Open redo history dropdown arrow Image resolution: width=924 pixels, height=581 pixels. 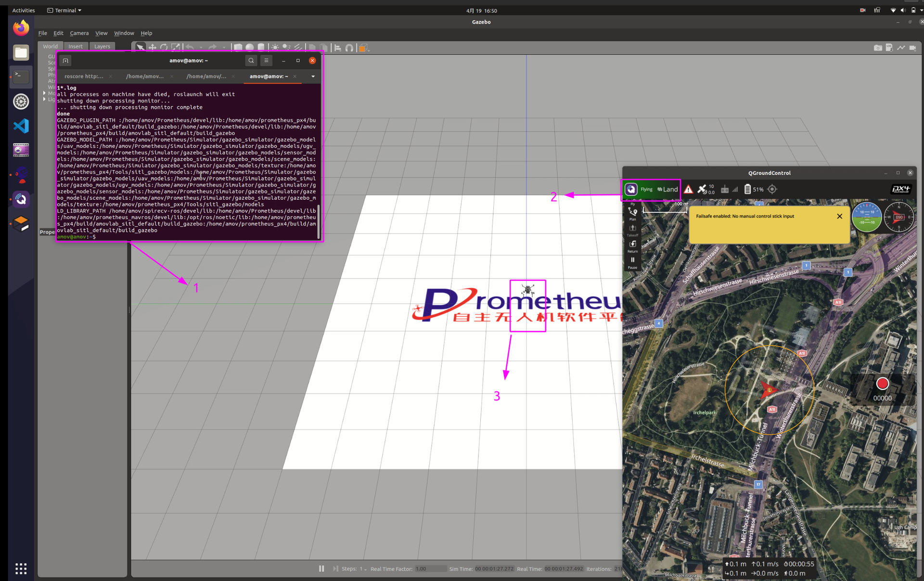pos(224,48)
